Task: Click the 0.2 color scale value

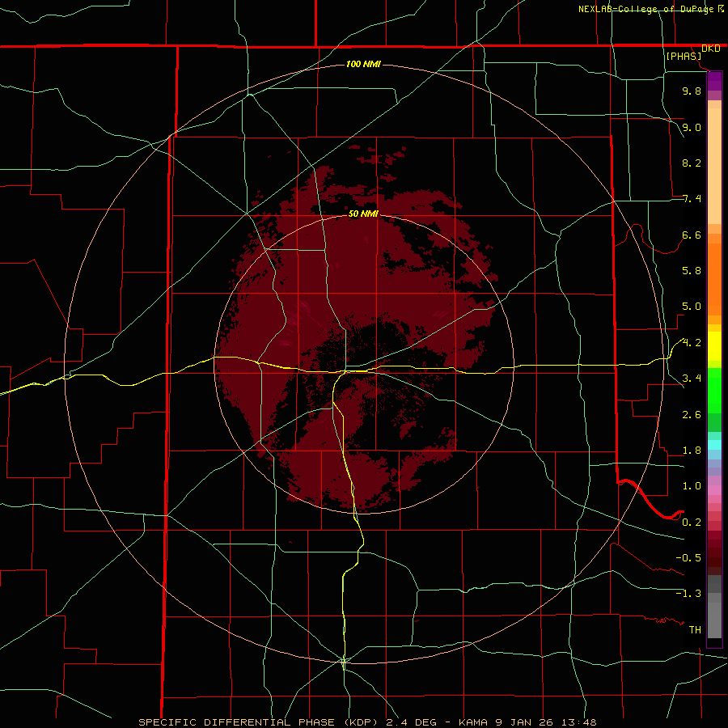Action: pyautogui.click(x=692, y=523)
